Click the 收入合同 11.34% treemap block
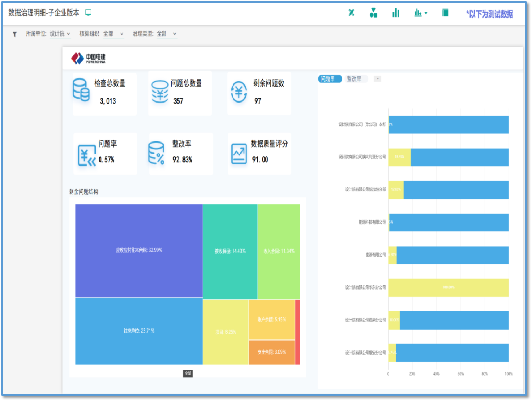The image size is (532, 401). point(279,251)
